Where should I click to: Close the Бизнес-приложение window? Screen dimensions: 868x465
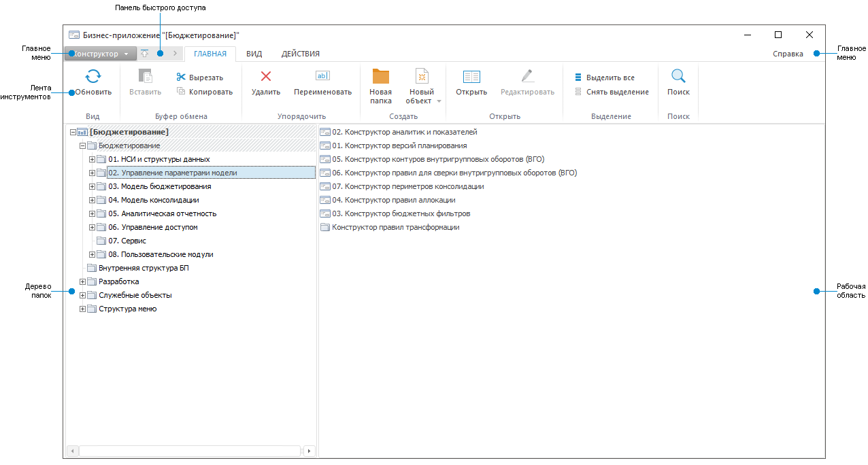pyautogui.click(x=809, y=35)
